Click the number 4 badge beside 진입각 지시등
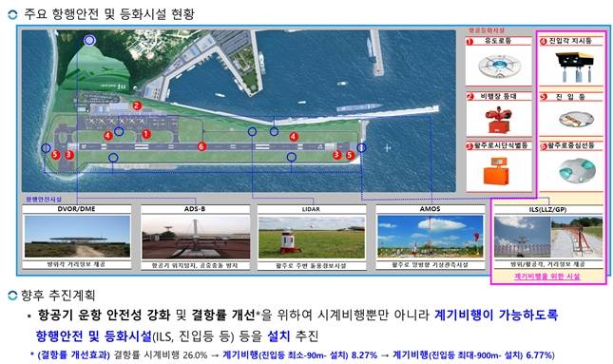 pyautogui.click(x=544, y=41)
